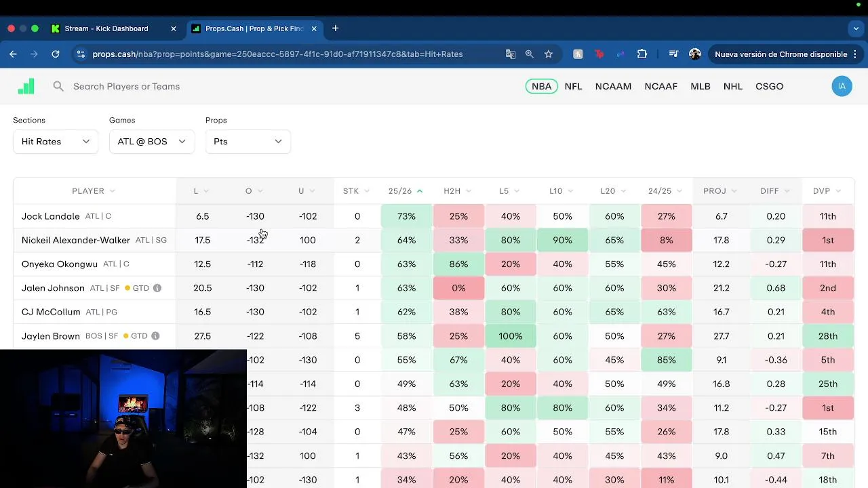Sort by the L20 column header
The width and height of the screenshot is (868, 488).
click(x=613, y=191)
